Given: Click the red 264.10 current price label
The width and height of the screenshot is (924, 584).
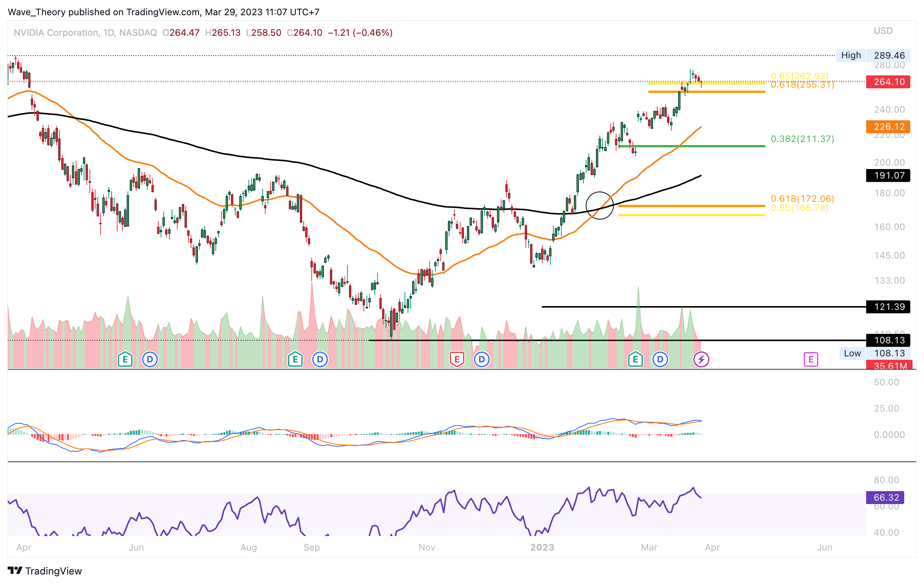Looking at the screenshot, I should 888,82.
